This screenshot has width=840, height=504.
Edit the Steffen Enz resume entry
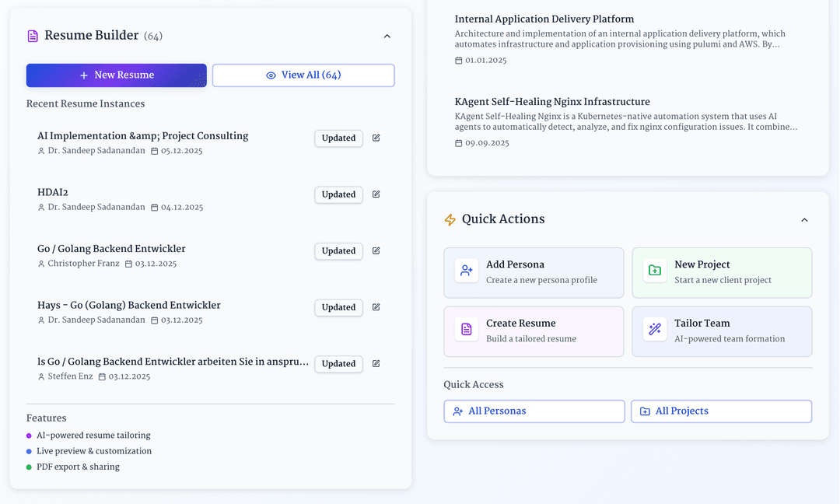coord(376,363)
